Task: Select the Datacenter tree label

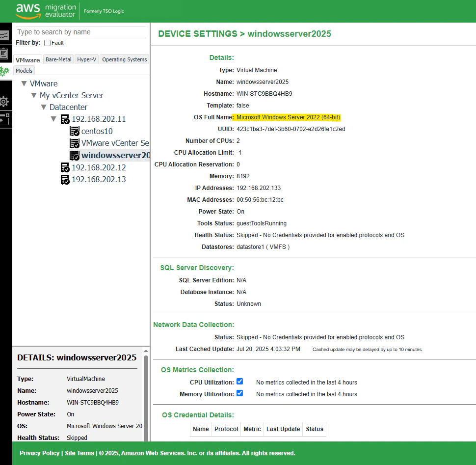Action: [x=68, y=107]
